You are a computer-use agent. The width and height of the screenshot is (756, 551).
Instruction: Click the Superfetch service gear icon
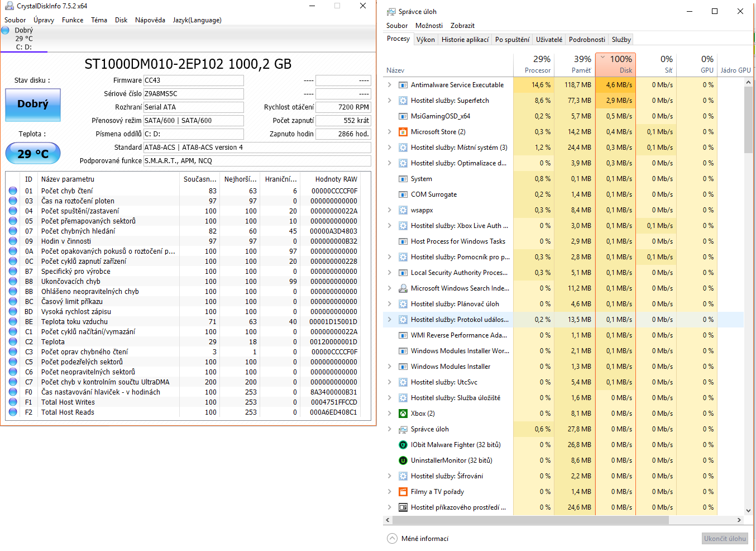click(x=403, y=101)
